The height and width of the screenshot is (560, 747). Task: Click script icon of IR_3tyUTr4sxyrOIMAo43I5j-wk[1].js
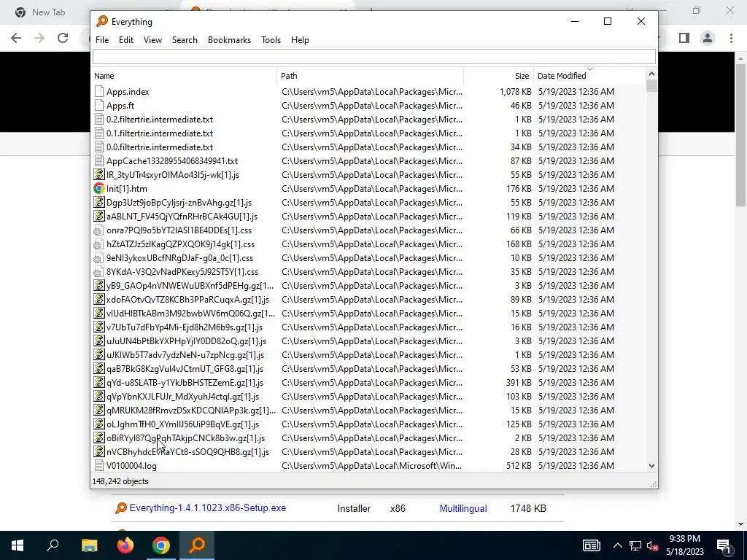[98, 174]
